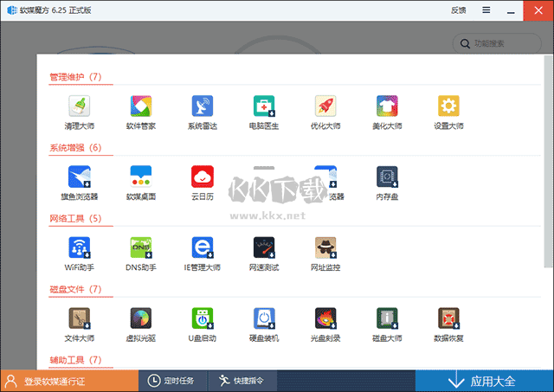Open 定时任务 scheduled tasks
Viewport: 554px width, 392px height.
click(x=171, y=381)
